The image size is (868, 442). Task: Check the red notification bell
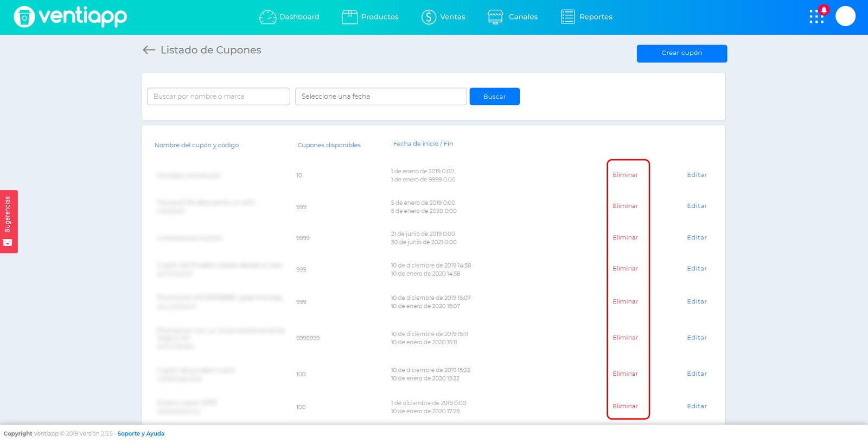click(824, 10)
